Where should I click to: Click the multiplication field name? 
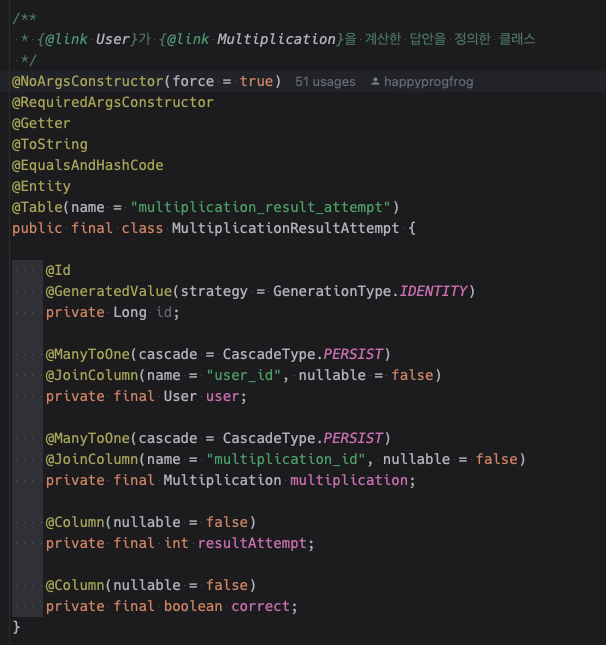[x=349, y=480]
